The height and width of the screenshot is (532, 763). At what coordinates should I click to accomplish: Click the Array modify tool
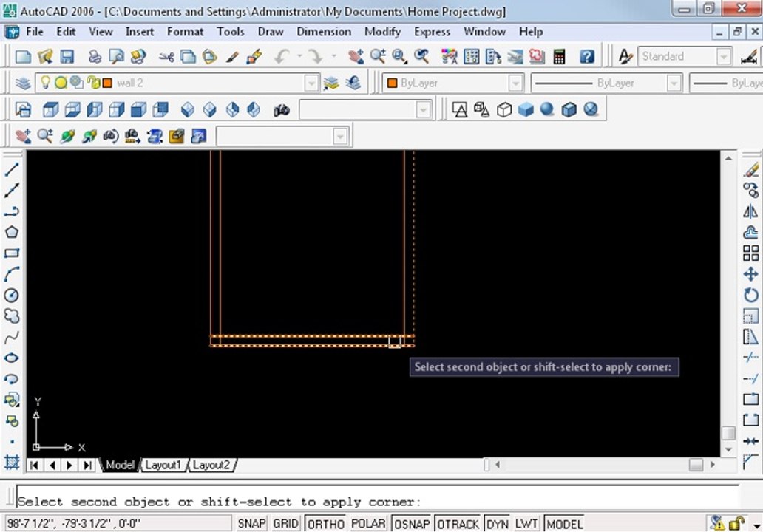coord(751,253)
